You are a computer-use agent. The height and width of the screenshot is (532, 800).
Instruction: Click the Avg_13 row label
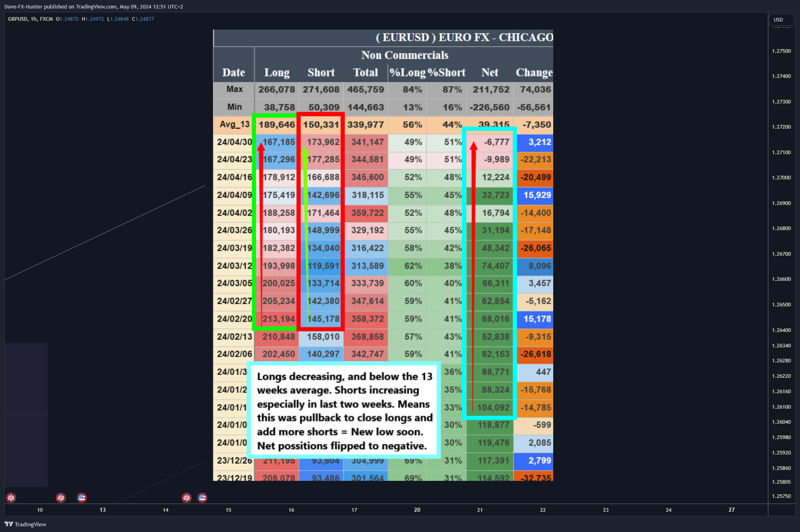(x=234, y=124)
